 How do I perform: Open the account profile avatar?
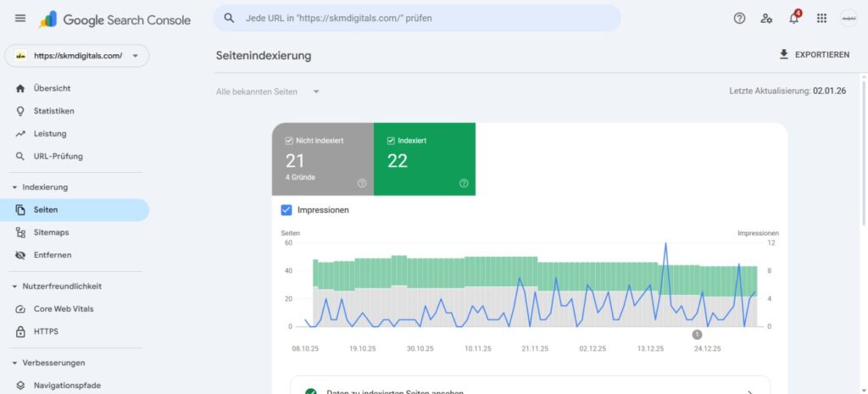click(x=848, y=19)
